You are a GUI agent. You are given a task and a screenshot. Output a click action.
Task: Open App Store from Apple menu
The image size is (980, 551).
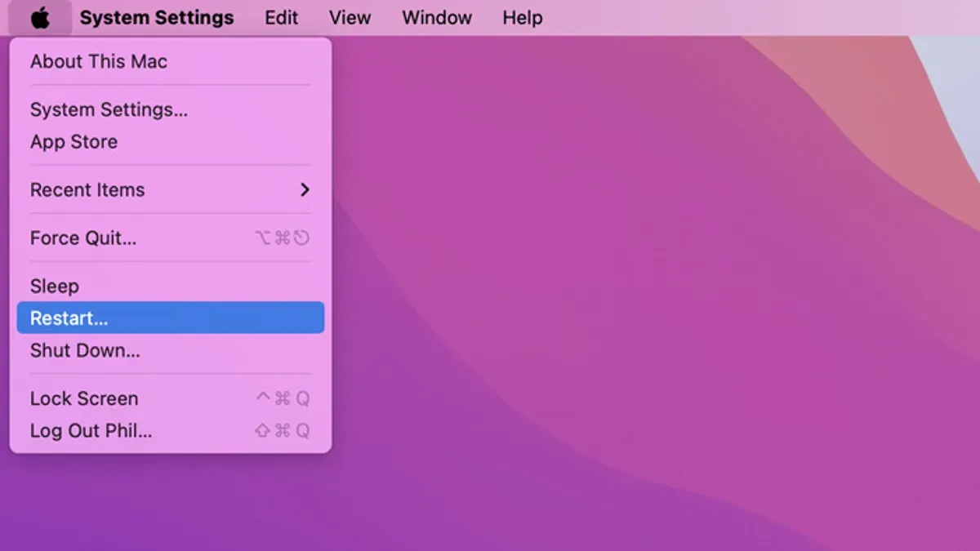(x=171, y=141)
